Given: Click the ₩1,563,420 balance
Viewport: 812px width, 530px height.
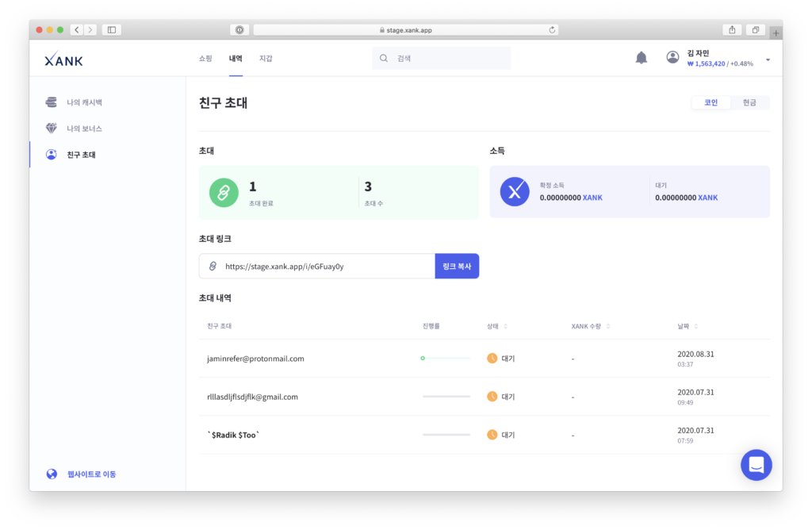Looking at the screenshot, I should pos(707,63).
